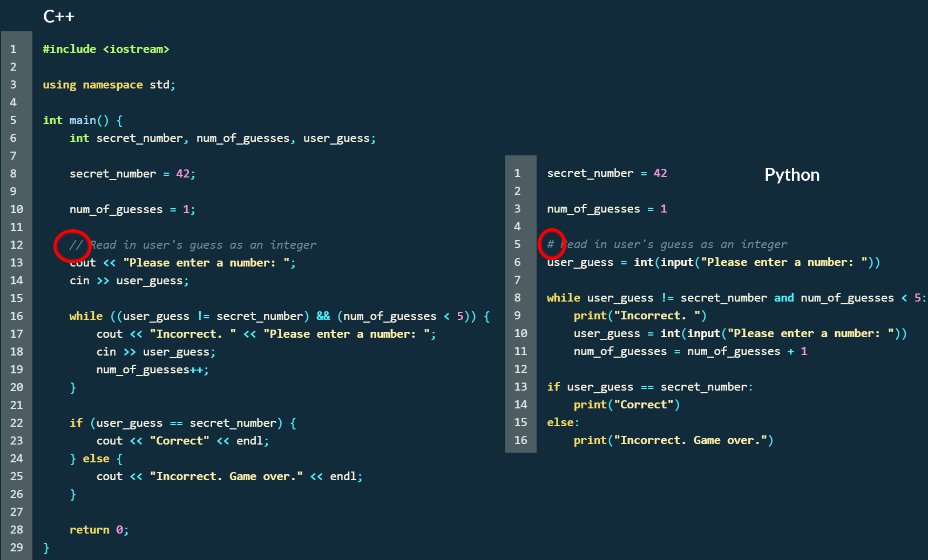Image resolution: width=928 pixels, height=560 pixels.
Task: Click the C++ heading label
Action: point(59,16)
